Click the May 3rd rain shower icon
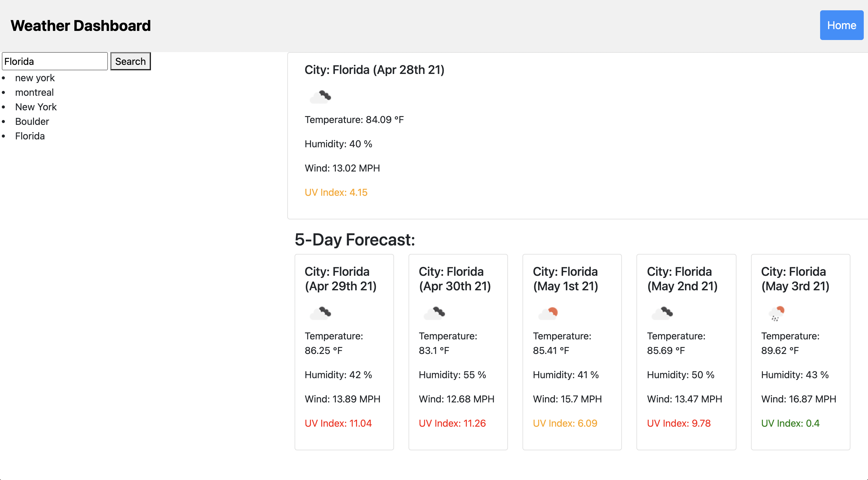This screenshot has height=480, width=868. (x=776, y=313)
